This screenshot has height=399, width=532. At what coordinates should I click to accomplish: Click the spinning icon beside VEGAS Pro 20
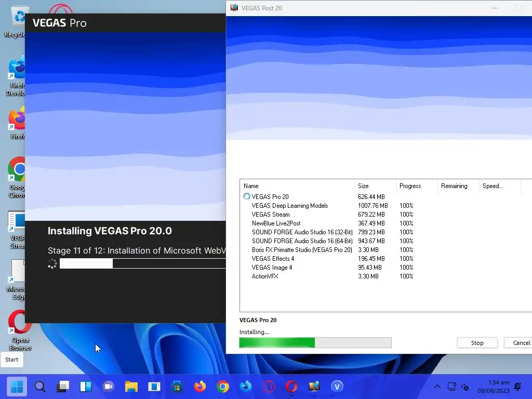[247, 196]
